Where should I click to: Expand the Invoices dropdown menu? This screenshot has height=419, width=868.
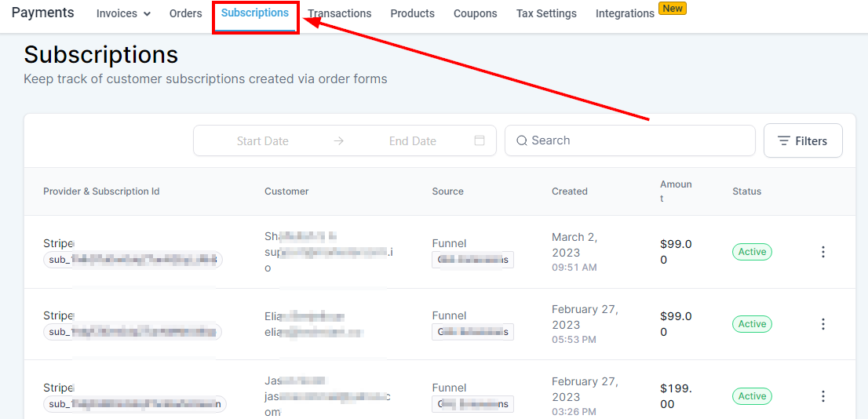click(x=123, y=14)
